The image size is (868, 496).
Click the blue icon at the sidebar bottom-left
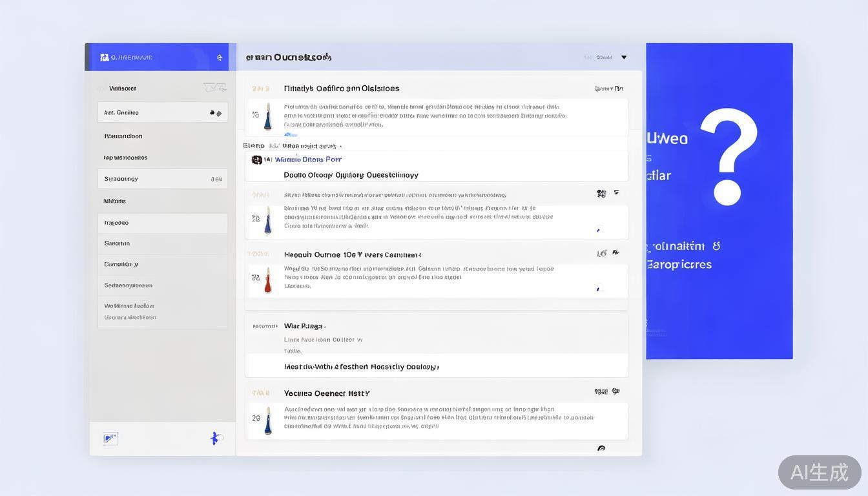pyautogui.click(x=110, y=439)
